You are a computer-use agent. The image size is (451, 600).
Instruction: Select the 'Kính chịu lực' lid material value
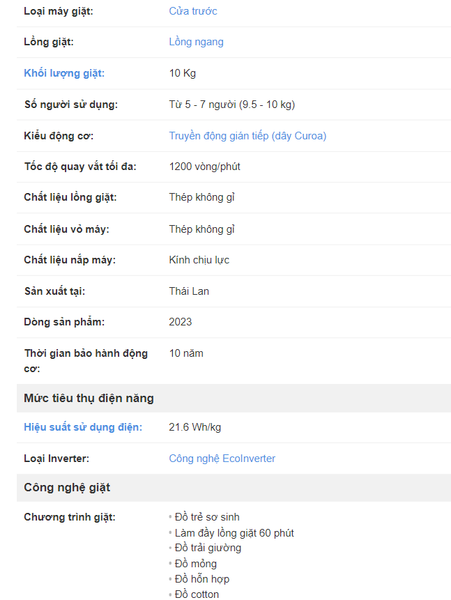pyautogui.click(x=199, y=260)
